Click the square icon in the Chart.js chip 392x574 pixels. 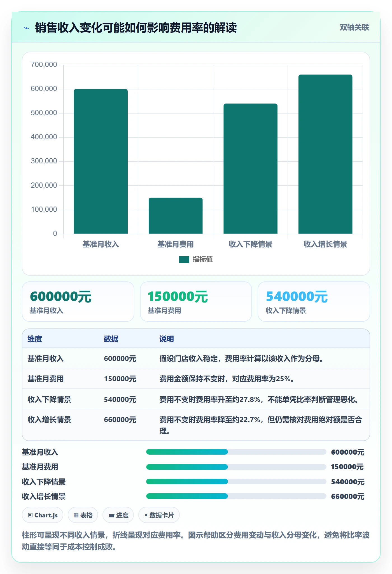pos(30,515)
